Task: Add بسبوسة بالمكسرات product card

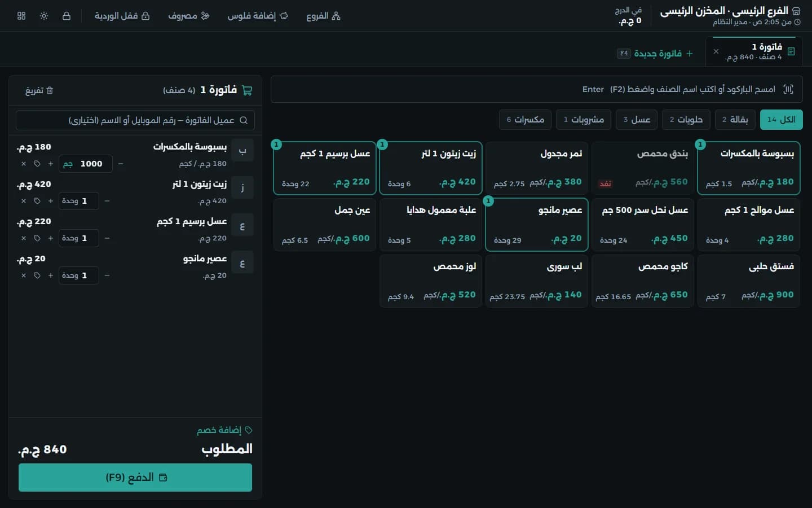Action: point(749,168)
